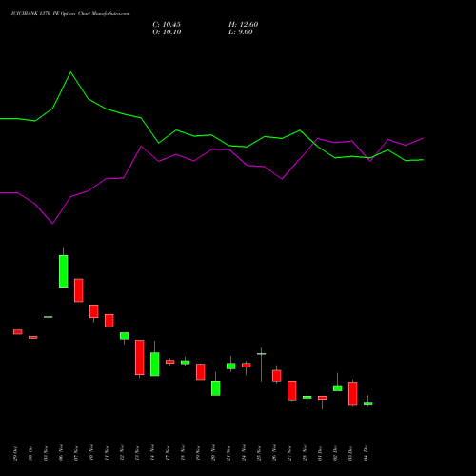Click the red candle above 27 Nov
Viewport: 476px width, 476px height.
[292, 390]
